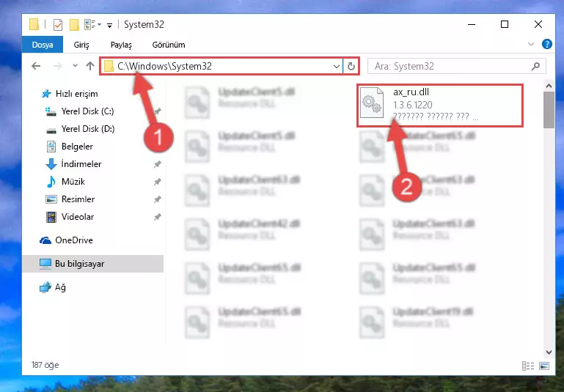Switch to the Görünüm ribbon tab
Screen dimensions: 564x392
[169, 45]
